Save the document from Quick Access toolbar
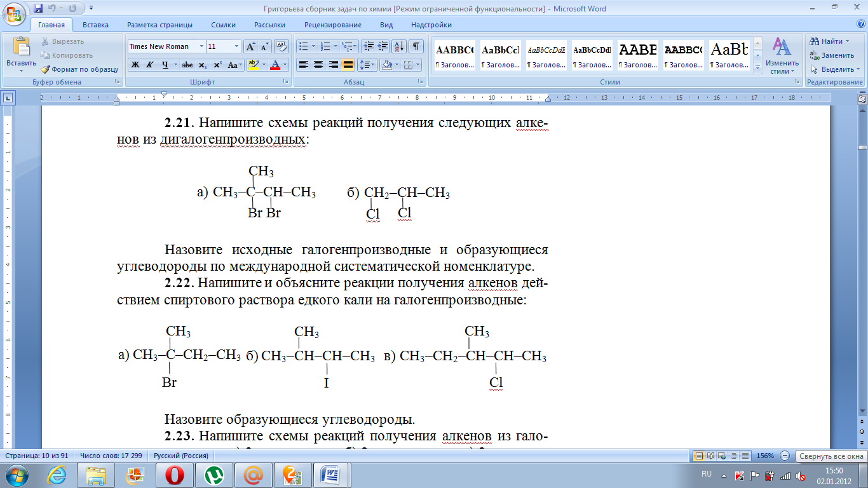The width and height of the screenshot is (868, 488). click(38, 9)
